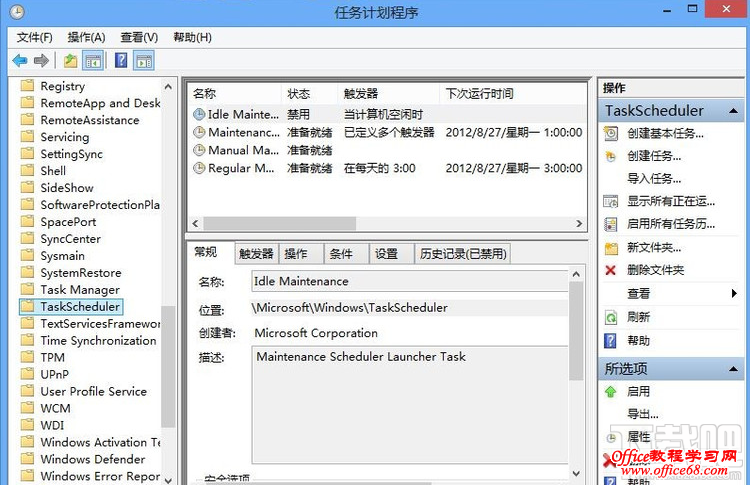Click the red X 删除文件夹 icon
The height and width of the screenshot is (485, 750).
610,270
